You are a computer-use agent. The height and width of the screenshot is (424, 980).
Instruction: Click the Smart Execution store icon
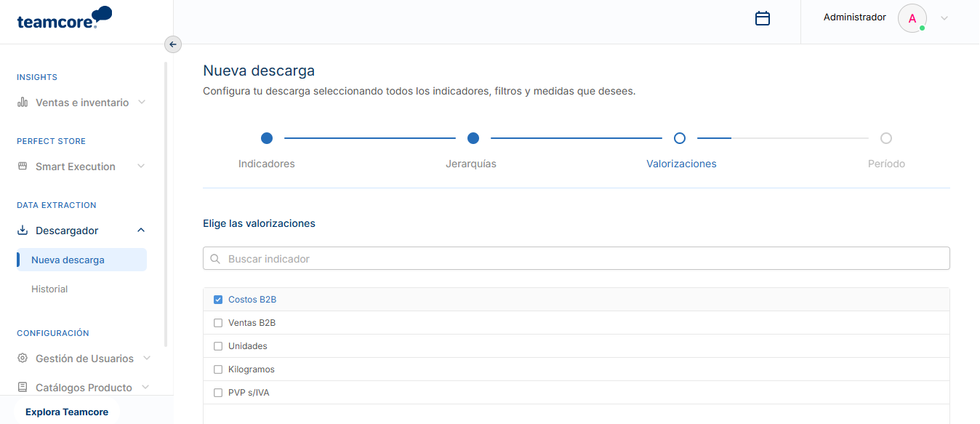[x=23, y=167]
